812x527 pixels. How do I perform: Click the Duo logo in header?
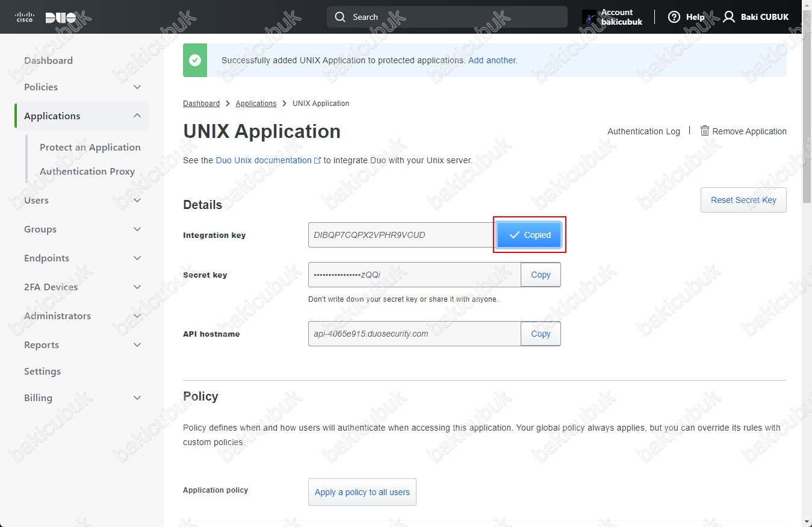[x=61, y=17]
